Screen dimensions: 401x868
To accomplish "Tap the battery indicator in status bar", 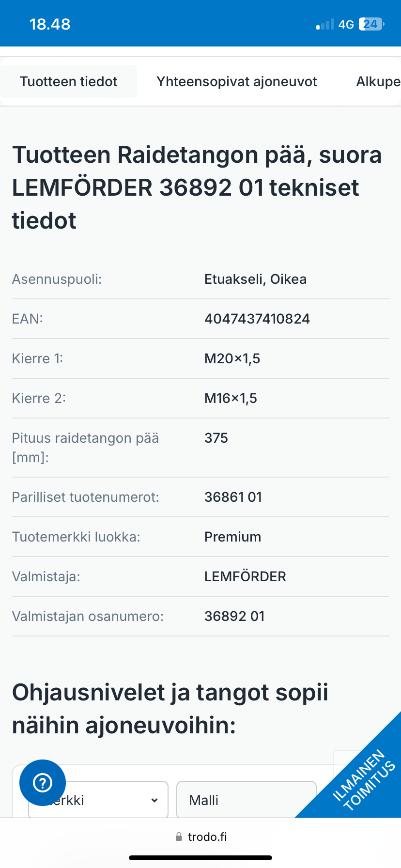I will 371,24.
